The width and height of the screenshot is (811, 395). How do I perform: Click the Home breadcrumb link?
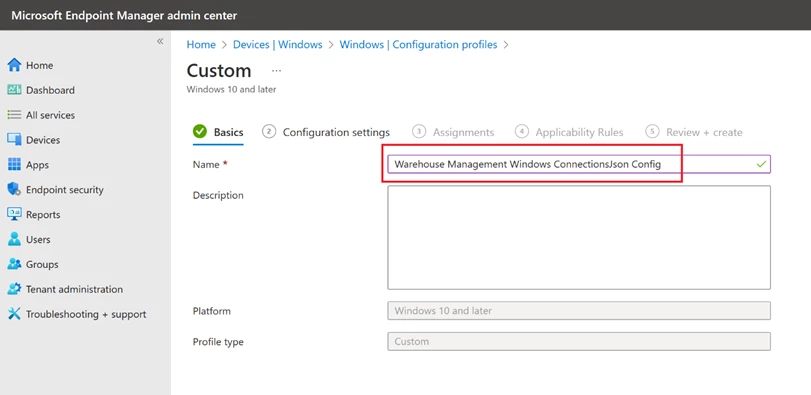[201, 44]
